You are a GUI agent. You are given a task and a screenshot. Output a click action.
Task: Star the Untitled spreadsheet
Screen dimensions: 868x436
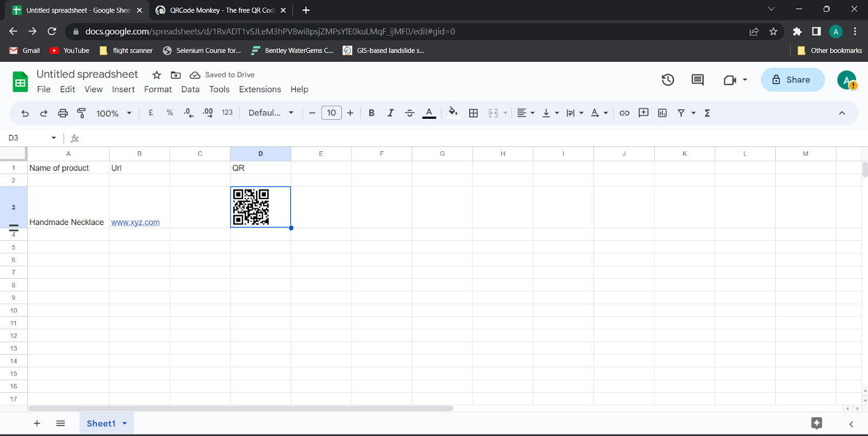tap(157, 75)
